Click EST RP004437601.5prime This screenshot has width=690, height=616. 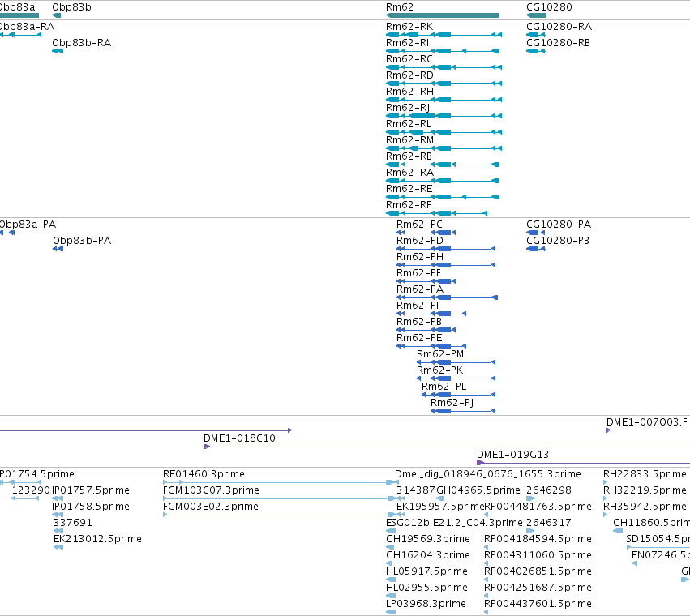(486, 612)
